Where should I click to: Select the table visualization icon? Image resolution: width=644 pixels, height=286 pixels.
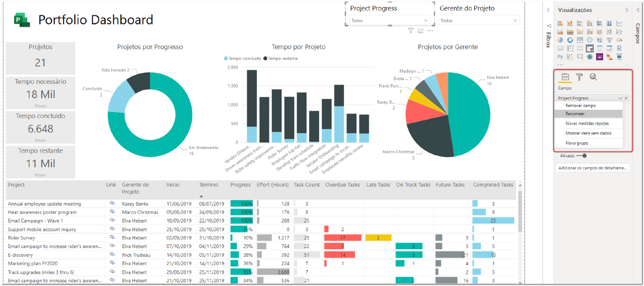pyautogui.click(x=599, y=48)
